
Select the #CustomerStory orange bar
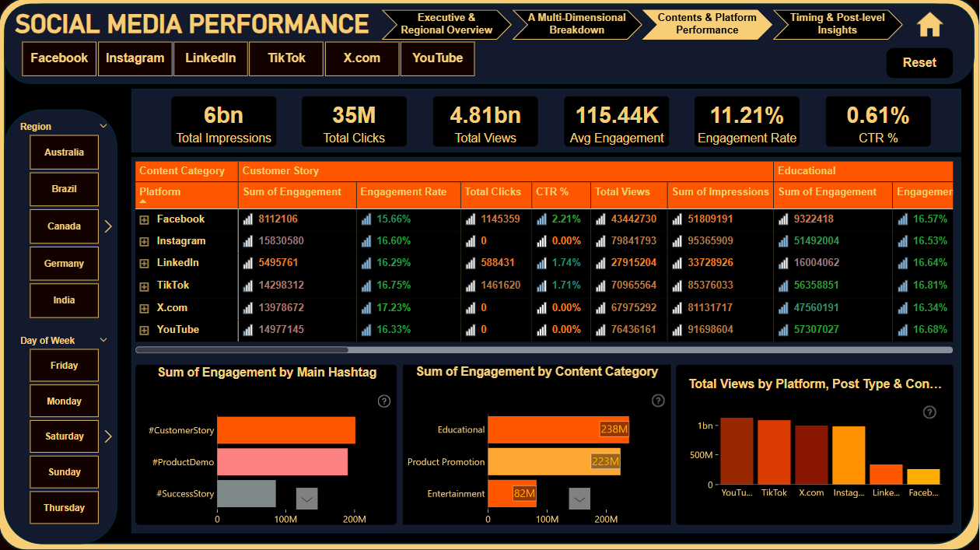click(286, 431)
